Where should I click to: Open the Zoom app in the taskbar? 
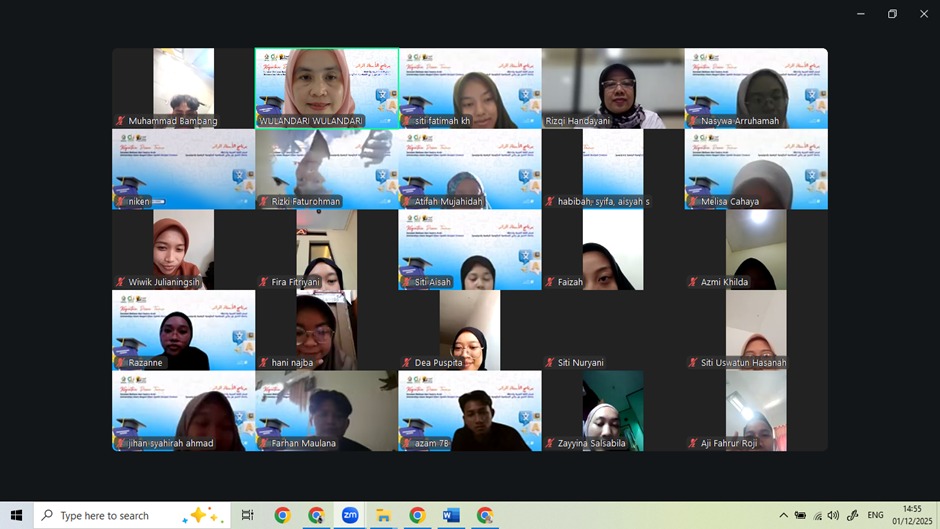point(350,515)
